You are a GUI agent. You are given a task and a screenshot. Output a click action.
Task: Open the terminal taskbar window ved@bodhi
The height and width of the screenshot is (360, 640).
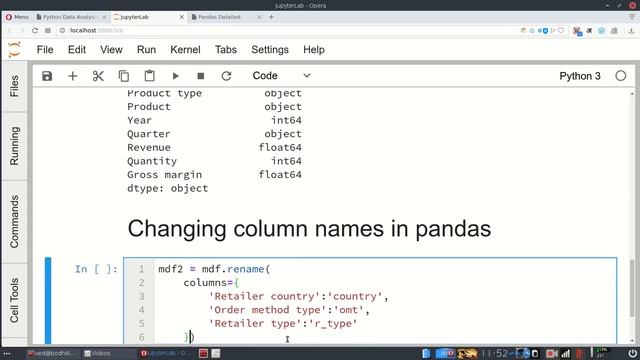pyautogui.click(x=50, y=353)
